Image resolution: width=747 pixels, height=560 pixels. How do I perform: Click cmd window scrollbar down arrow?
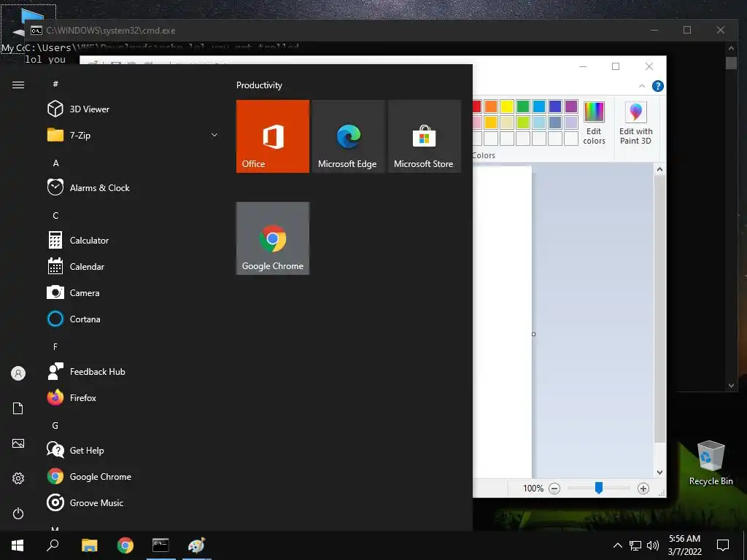(x=731, y=386)
